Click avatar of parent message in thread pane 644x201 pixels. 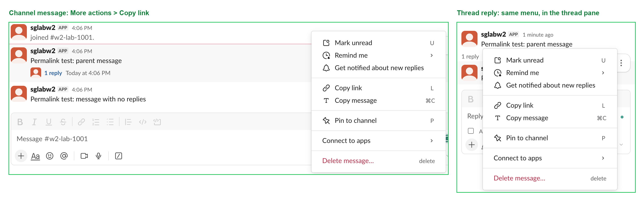[x=469, y=39]
